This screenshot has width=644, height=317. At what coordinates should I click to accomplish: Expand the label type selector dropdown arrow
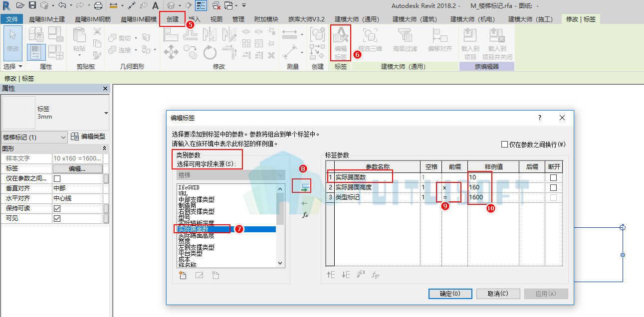106,113
